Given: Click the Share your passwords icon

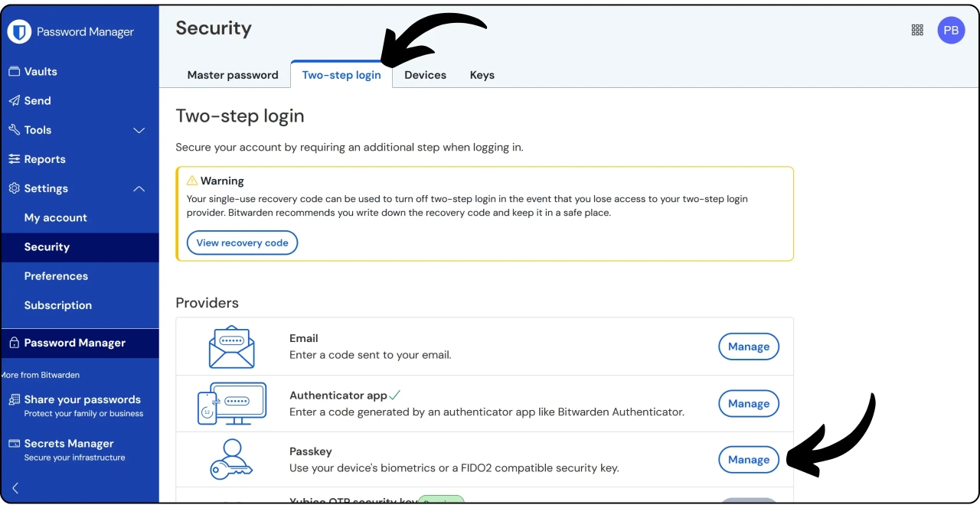Looking at the screenshot, I should click(x=14, y=399).
